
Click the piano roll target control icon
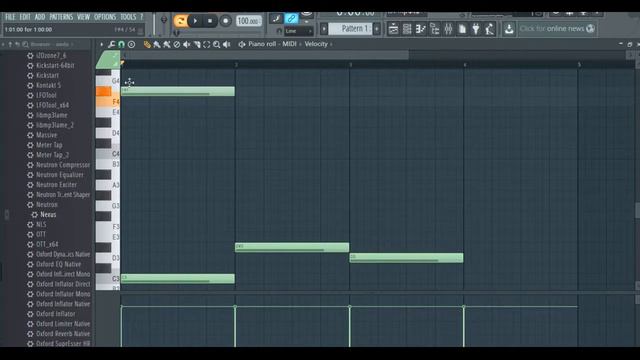(x=131, y=44)
